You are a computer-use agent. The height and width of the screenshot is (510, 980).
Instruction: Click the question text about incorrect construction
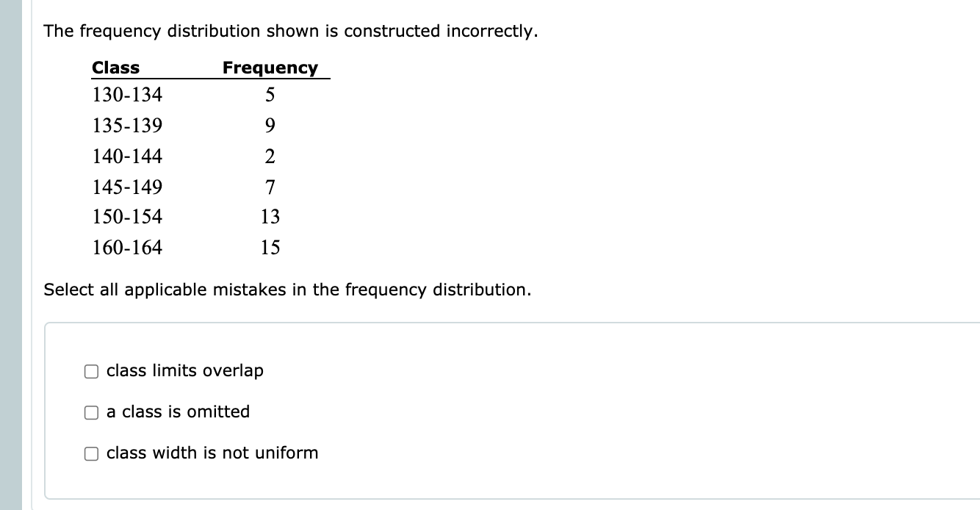tap(291, 31)
